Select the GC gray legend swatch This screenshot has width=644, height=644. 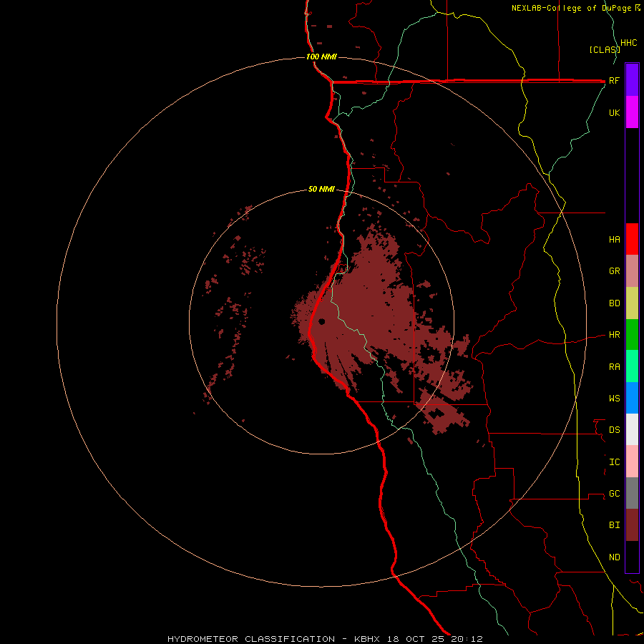[x=632, y=493]
